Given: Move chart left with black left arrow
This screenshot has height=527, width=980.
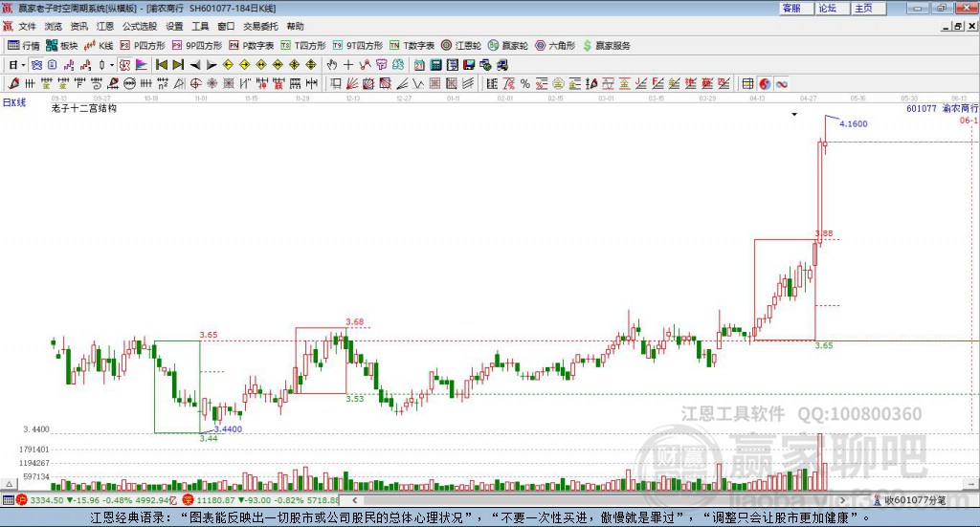Looking at the screenshot, I should tap(195, 65).
